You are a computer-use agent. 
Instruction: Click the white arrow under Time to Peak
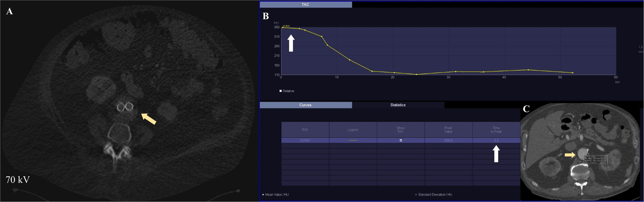(x=496, y=154)
